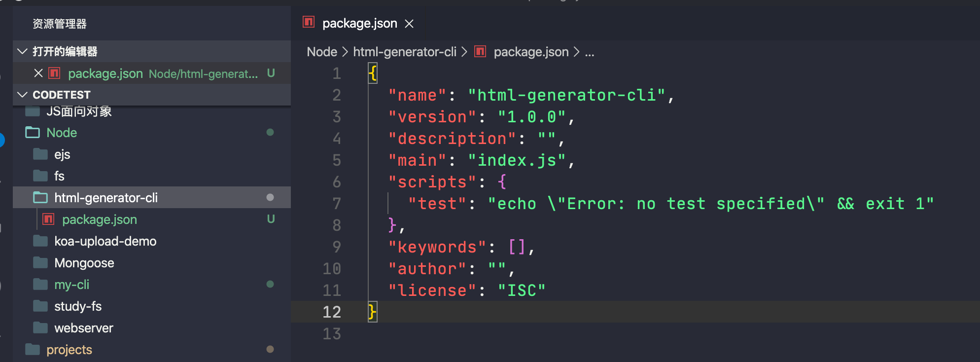
Task: Click U badge in open editors row
Action: [x=271, y=73]
